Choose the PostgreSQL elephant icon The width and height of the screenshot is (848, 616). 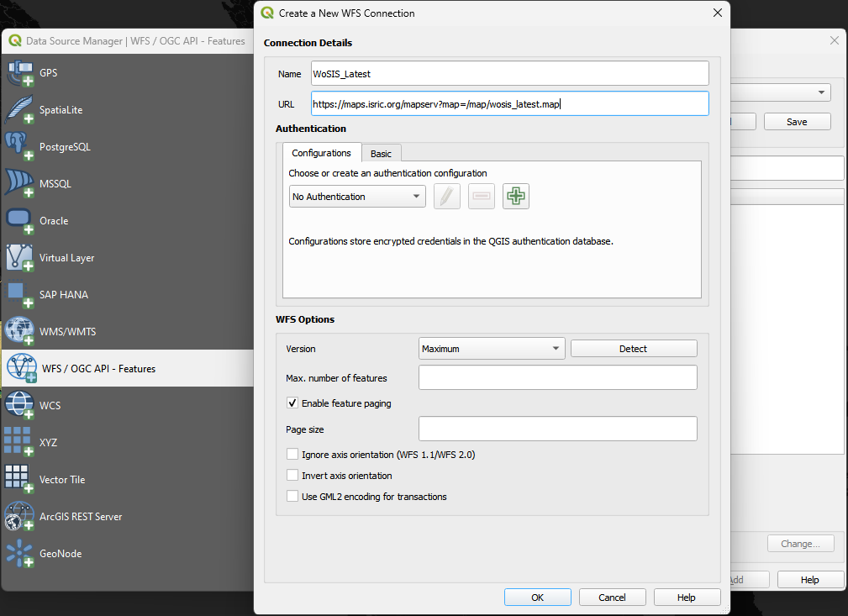(x=19, y=147)
